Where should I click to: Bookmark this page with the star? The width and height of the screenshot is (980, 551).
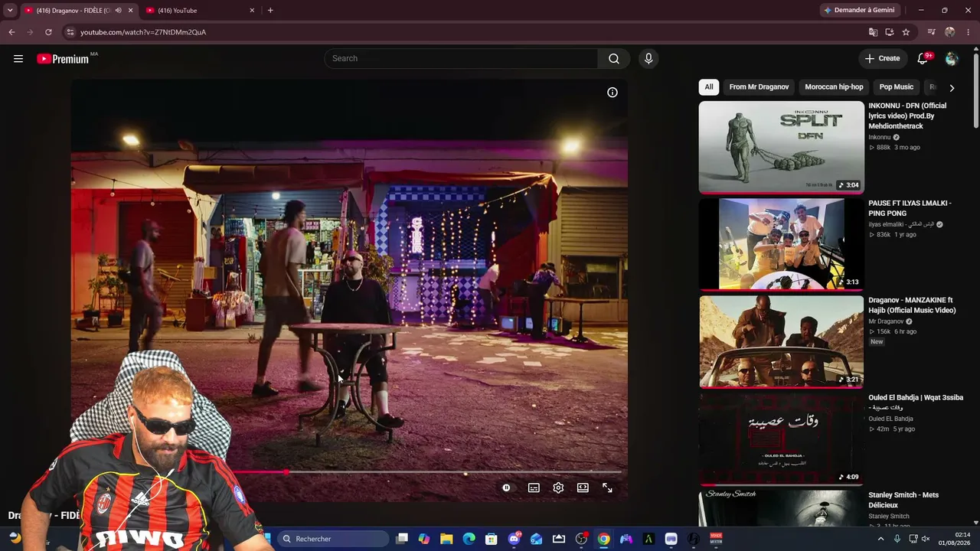[x=906, y=32]
